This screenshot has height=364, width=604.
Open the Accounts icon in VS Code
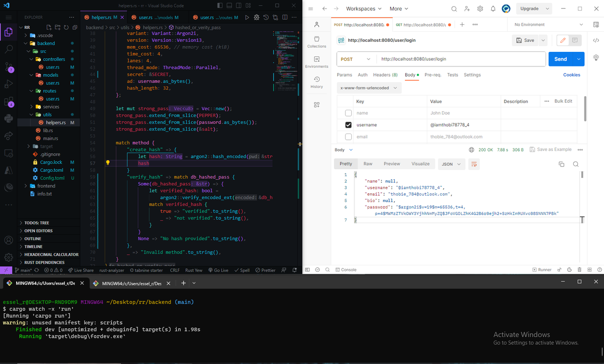pos(9,240)
